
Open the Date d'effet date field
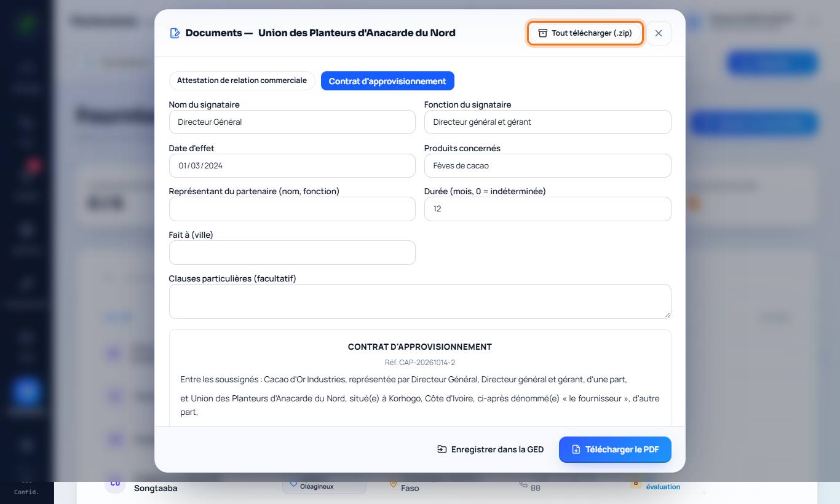click(x=292, y=165)
